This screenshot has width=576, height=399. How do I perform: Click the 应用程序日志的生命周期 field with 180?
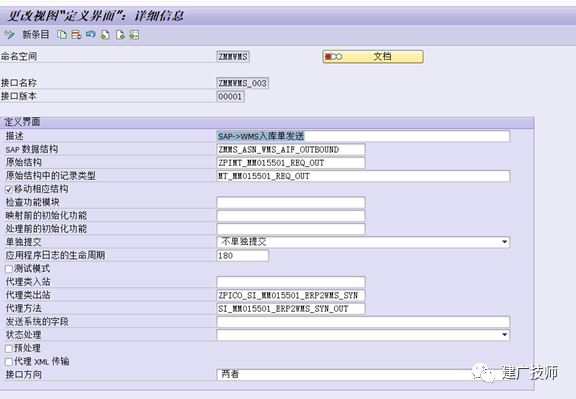pos(242,255)
